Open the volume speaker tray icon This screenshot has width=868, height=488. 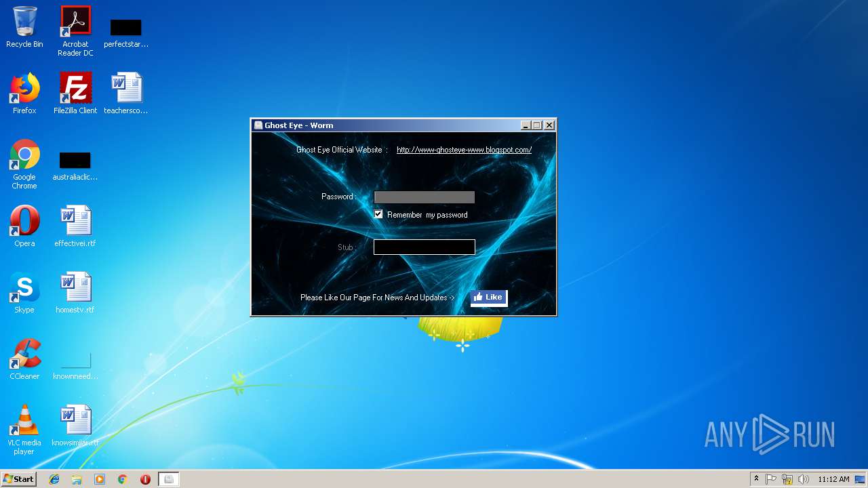804,479
